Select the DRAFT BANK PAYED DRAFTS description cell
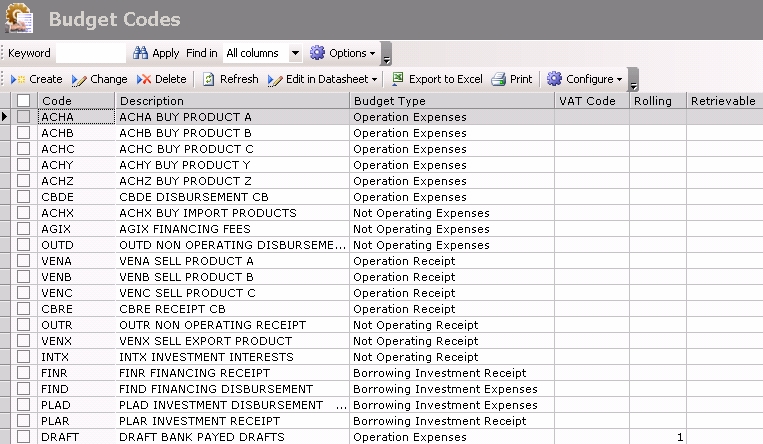 point(232,437)
